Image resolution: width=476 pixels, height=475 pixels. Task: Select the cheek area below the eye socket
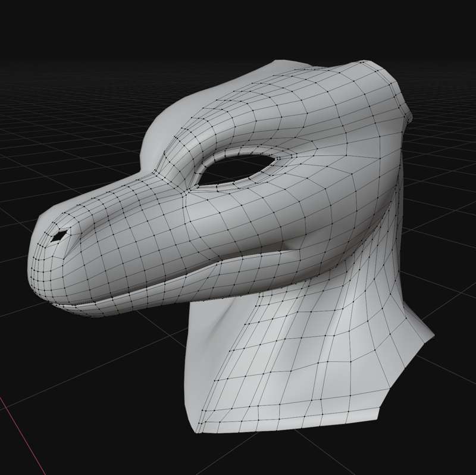tap(250, 214)
